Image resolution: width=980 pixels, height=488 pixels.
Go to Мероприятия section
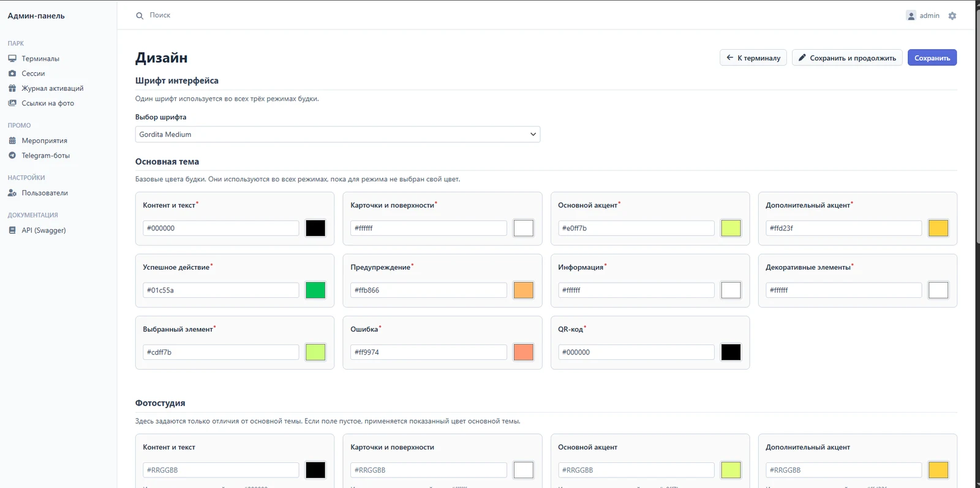45,140
